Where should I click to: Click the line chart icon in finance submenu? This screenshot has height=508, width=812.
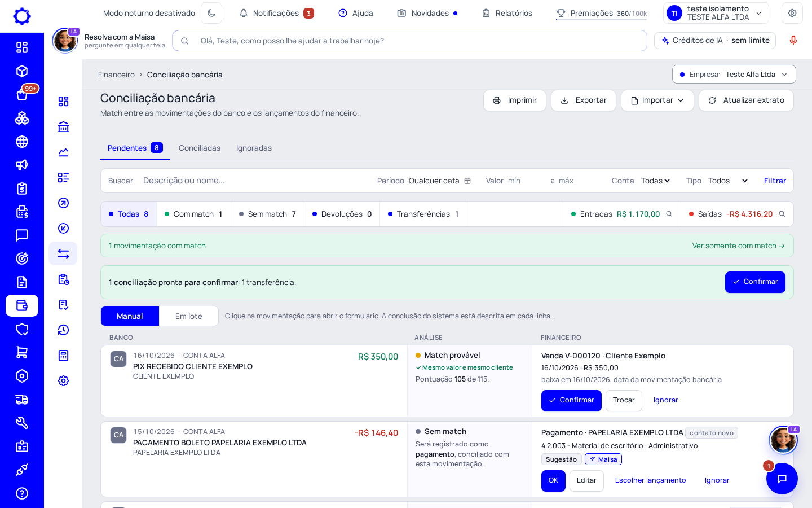[x=63, y=152]
